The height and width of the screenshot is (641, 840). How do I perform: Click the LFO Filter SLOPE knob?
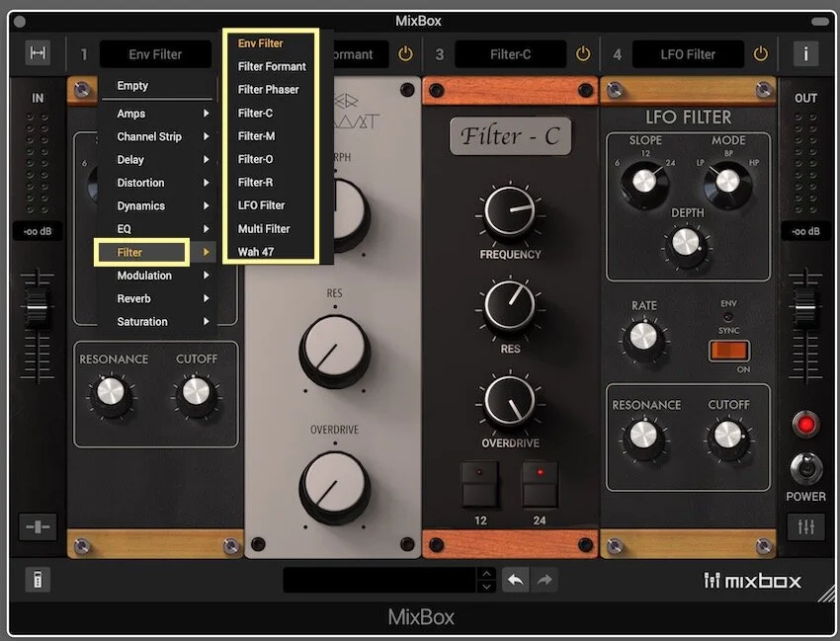644,183
